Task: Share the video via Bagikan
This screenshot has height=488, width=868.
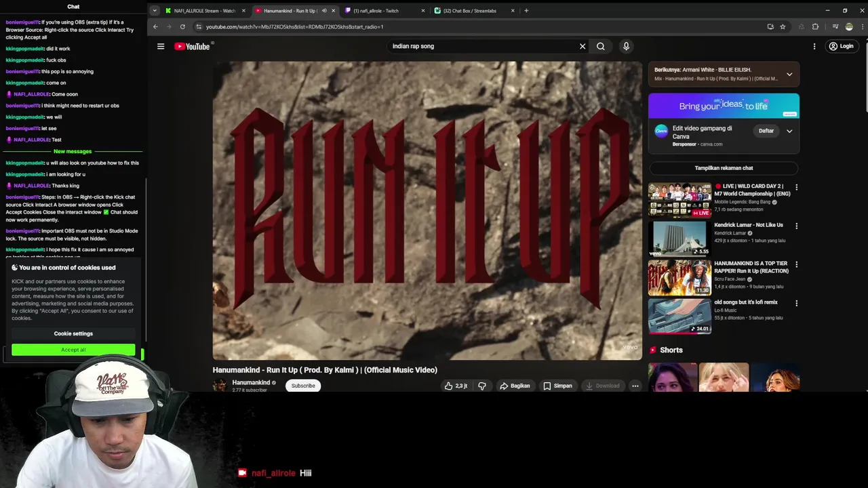Action: (x=515, y=386)
